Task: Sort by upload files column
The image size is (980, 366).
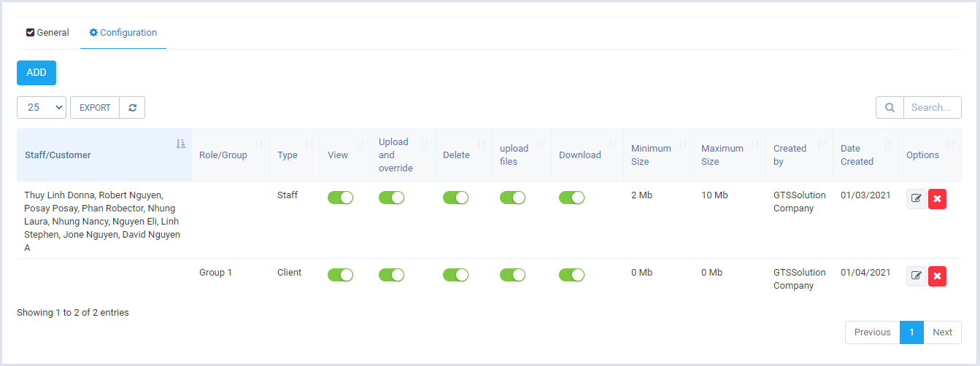Action: point(522,155)
